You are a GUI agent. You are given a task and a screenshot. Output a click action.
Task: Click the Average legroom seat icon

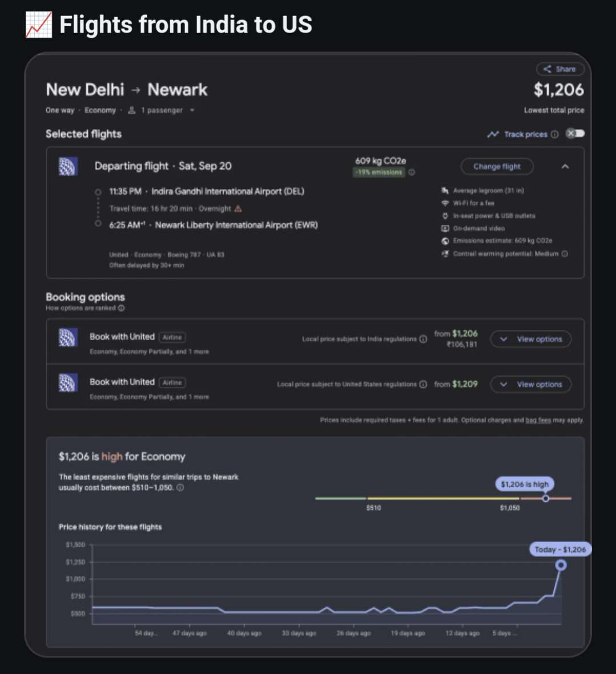click(x=445, y=191)
